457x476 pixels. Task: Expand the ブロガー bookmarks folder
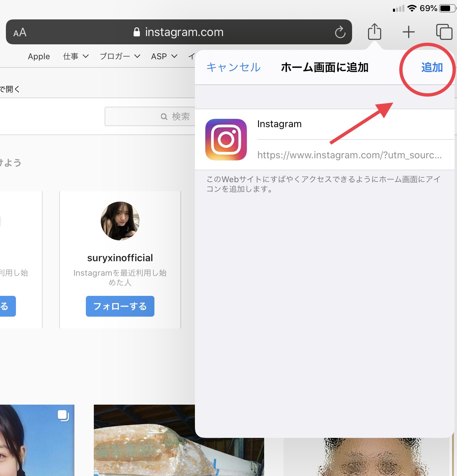point(120,56)
